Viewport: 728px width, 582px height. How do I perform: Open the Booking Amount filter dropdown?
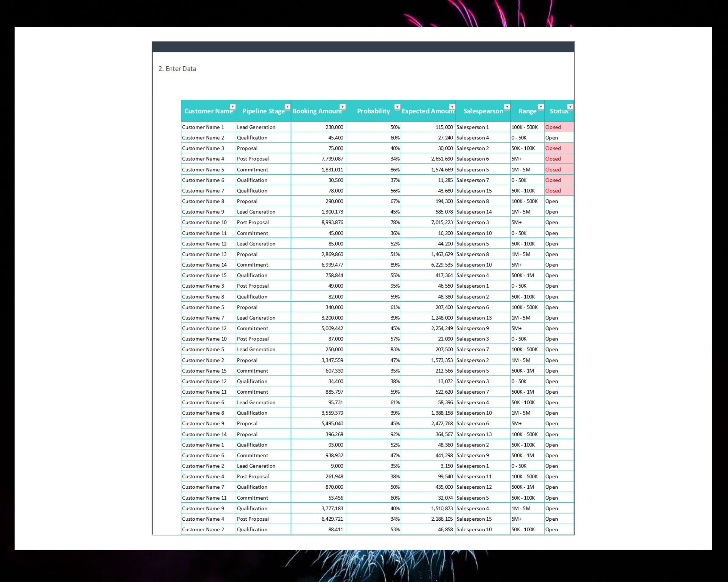[x=342, y=107]
